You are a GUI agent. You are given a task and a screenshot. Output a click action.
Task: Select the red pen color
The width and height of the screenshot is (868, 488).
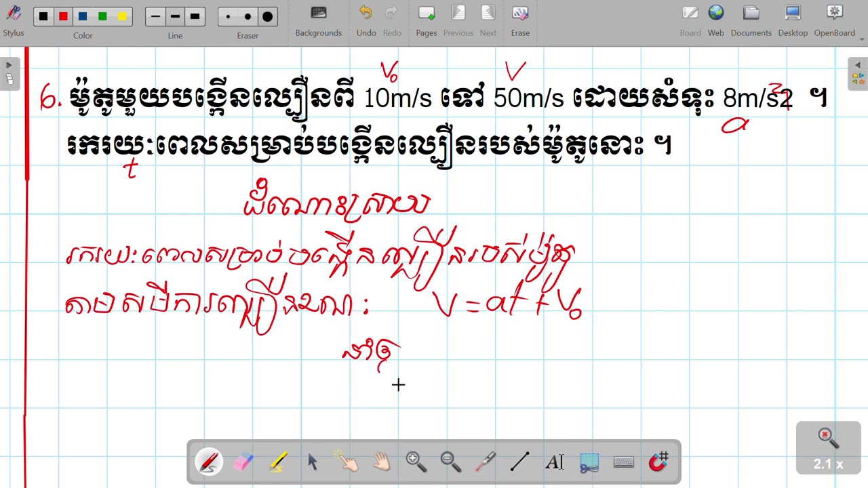[x=63, y=16]
